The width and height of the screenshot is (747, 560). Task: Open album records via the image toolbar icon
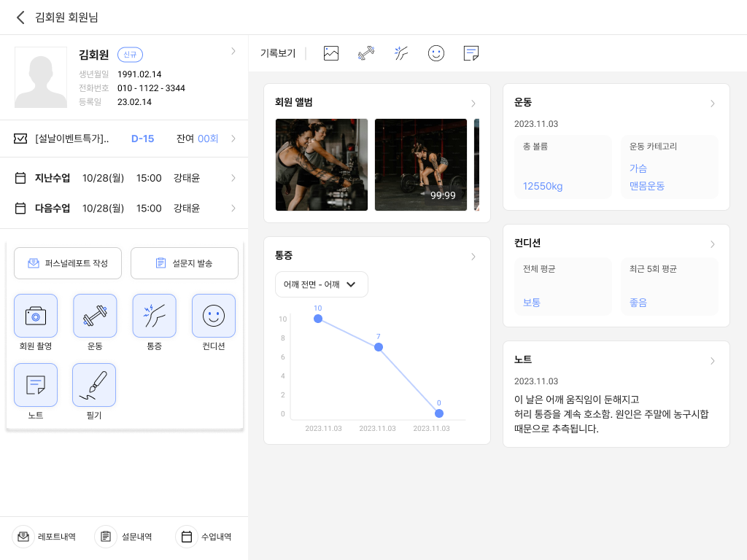(x=331, y=52)
